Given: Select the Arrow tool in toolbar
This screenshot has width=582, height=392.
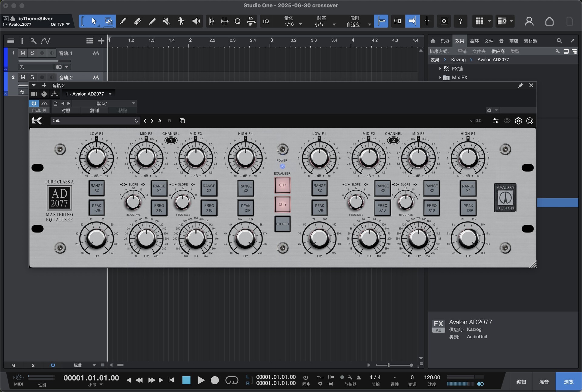Looking at the screenshot, I should pyautogui.click(x=94, y=21).
